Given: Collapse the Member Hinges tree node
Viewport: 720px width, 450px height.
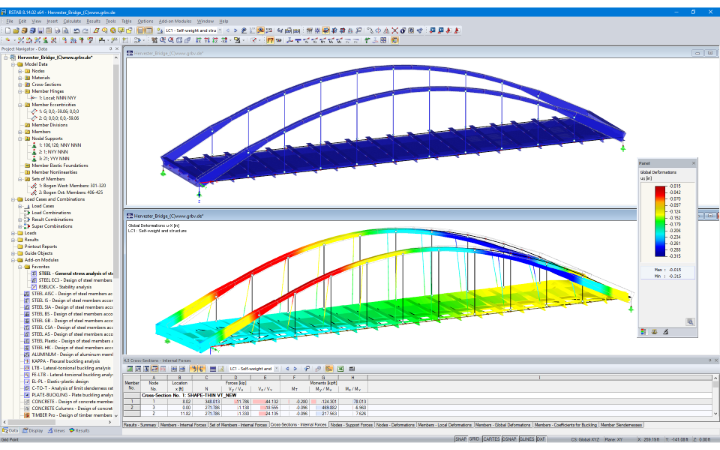Looking at the screenshot, I should (20, 91).
